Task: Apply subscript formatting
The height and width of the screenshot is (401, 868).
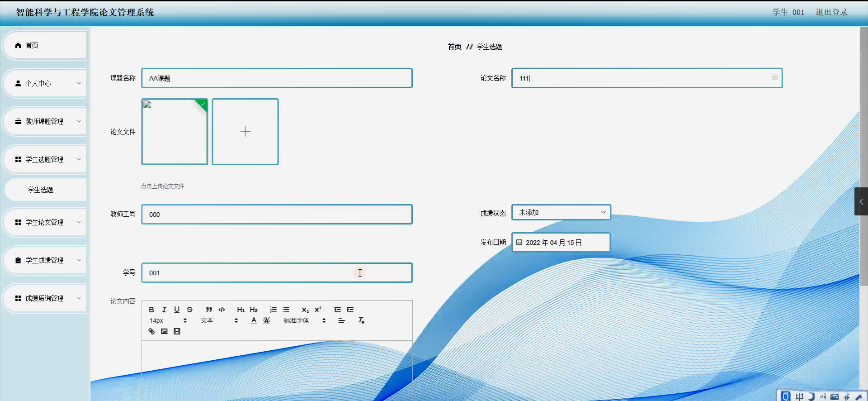Action: pyautogui.click(x=305, y=310)
